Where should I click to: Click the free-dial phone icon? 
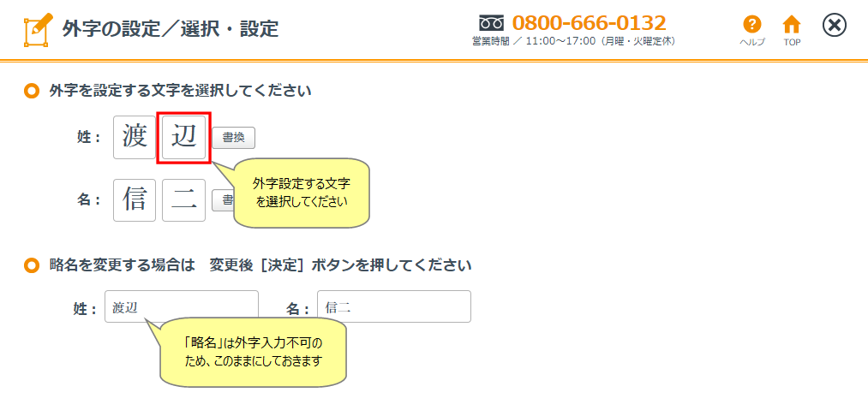[x=491, y=23]
